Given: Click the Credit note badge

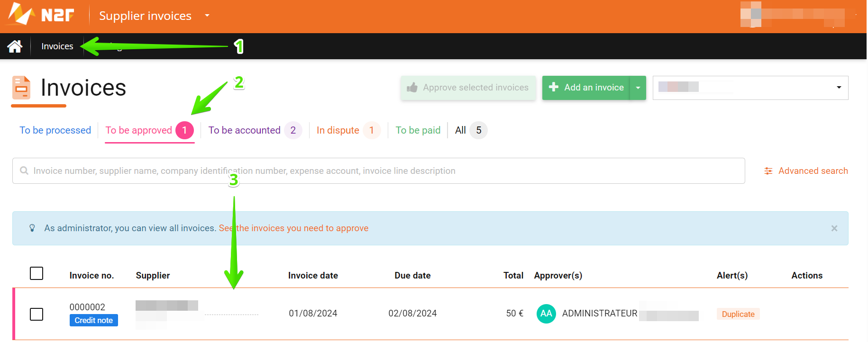Looking at the screenshot, I should point(94,320).
